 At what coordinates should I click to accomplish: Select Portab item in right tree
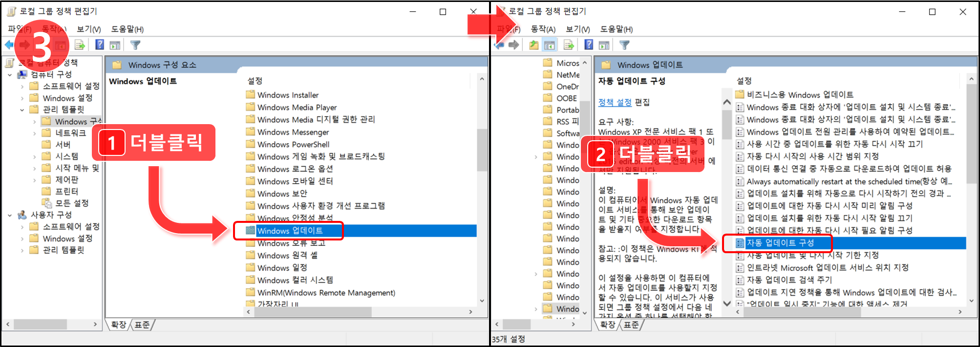click(x=568, y=110)
